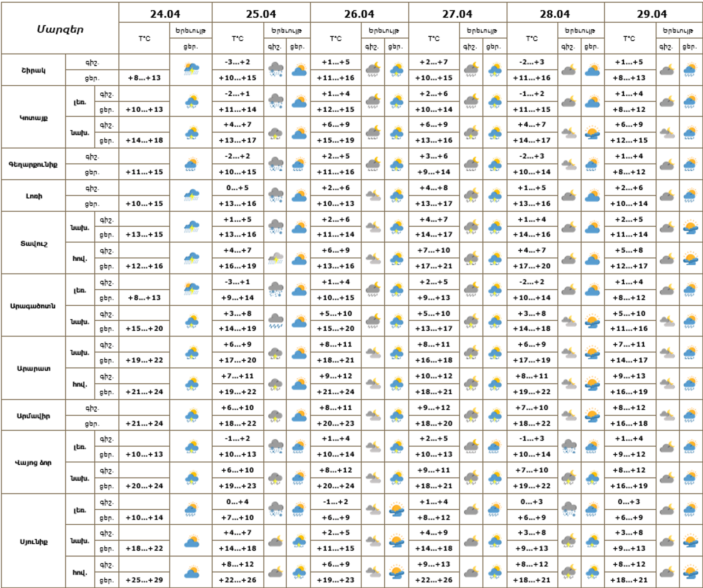
Task: Click Գեղարքունիք's night weather icon for 26.04
Action: pos(373,164)
